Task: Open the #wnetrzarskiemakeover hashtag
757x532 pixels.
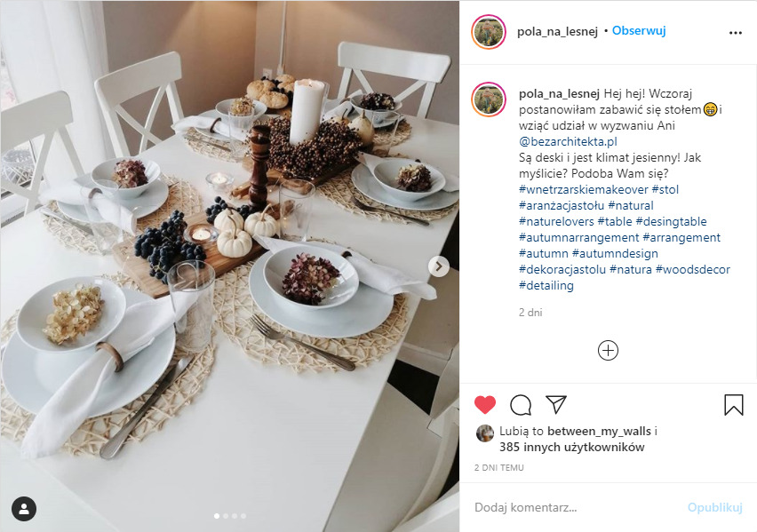Action: (583, 189)
